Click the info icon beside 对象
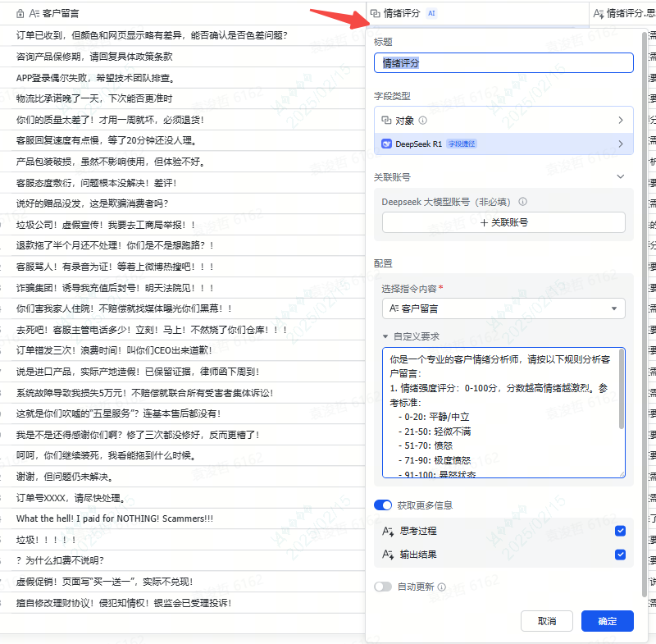656x644 pixels. [423, 121]
